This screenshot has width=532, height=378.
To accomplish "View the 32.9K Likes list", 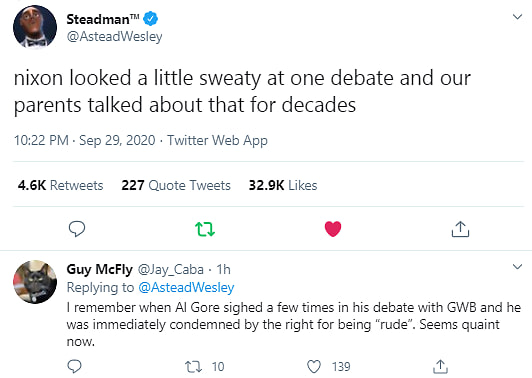I will click(283, 185).
